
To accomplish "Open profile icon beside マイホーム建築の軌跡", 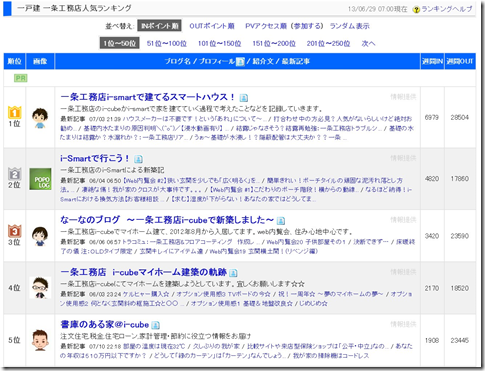I will (x=233, y=273).
